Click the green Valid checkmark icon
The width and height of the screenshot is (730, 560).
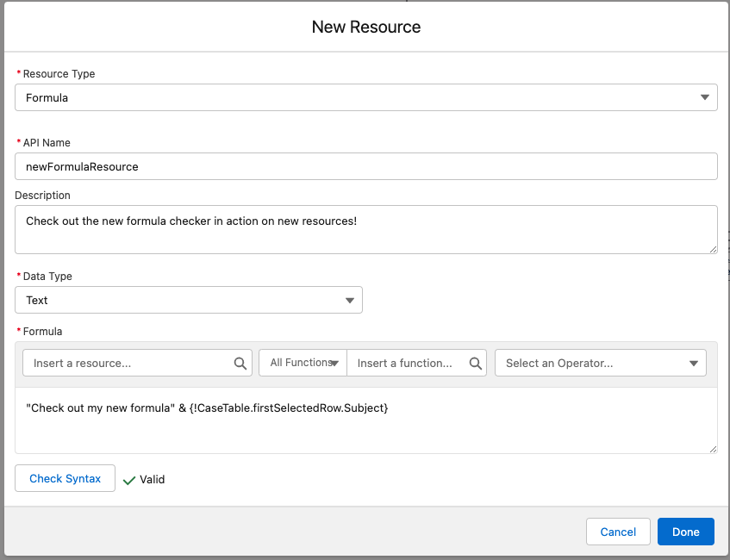(129, 480)
